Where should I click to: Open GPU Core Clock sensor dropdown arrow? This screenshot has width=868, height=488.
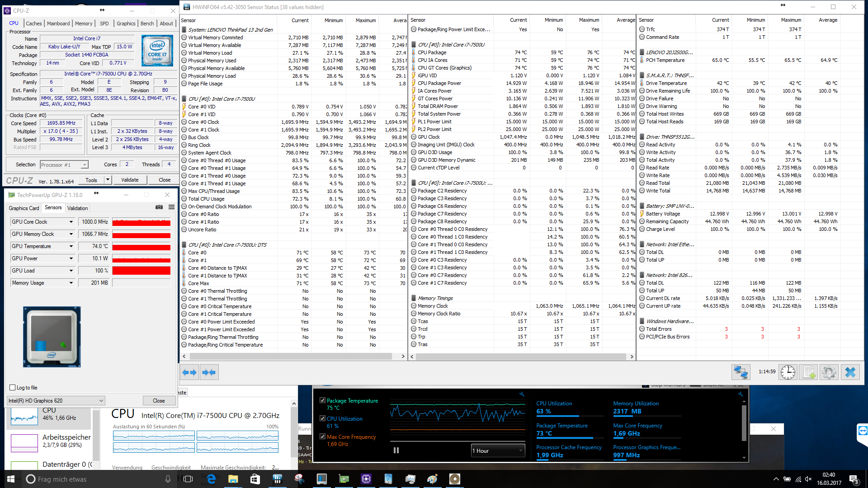(x=71, y=222)
